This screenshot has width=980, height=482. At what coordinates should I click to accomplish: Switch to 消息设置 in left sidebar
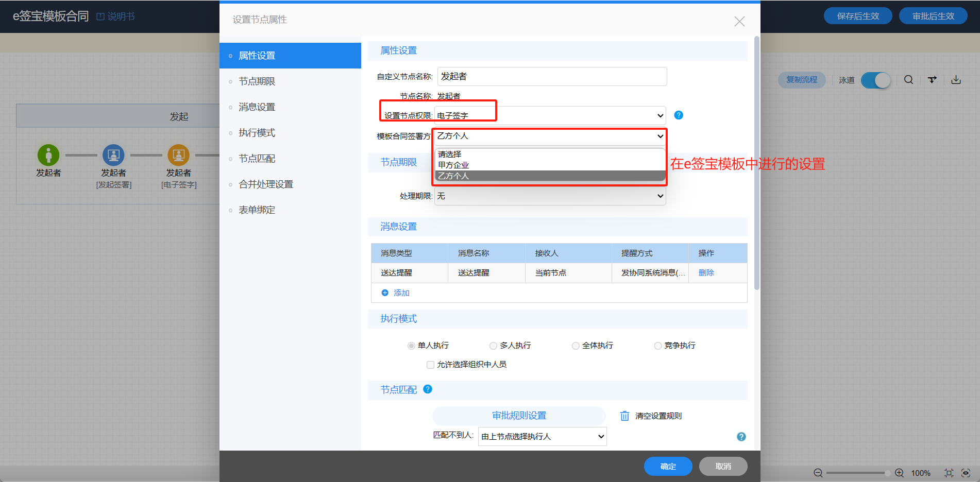tap(257, 107)
